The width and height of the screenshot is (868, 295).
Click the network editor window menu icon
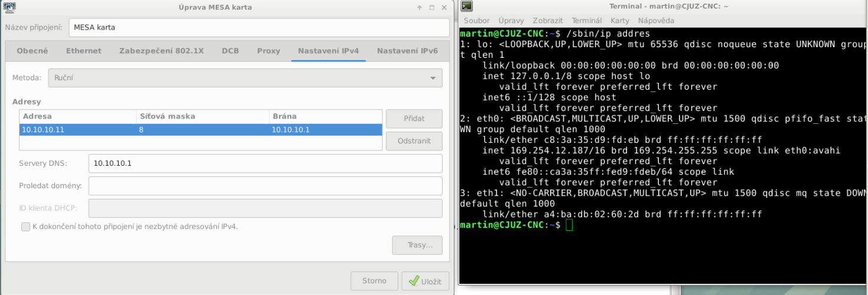point(9,7)
